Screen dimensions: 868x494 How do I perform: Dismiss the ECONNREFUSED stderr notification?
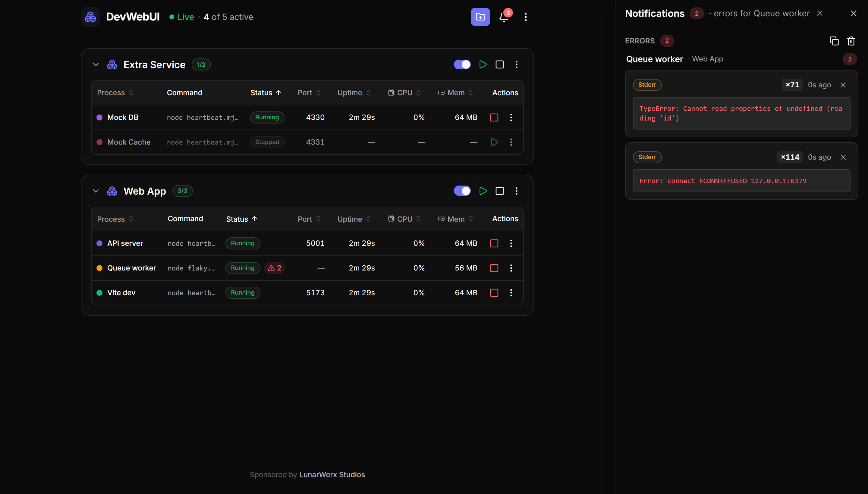pyautogui.click(x=843, y=157)
